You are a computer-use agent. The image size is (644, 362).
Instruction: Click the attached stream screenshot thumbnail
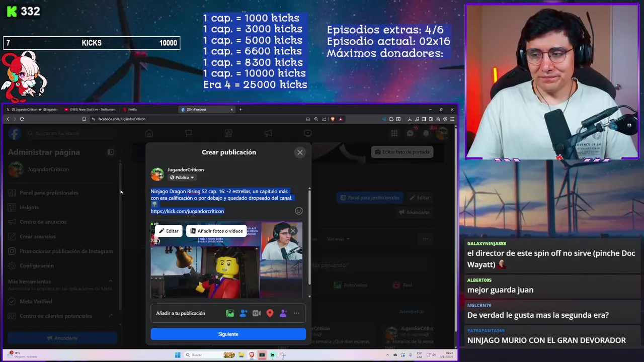(x=226, y=260)
